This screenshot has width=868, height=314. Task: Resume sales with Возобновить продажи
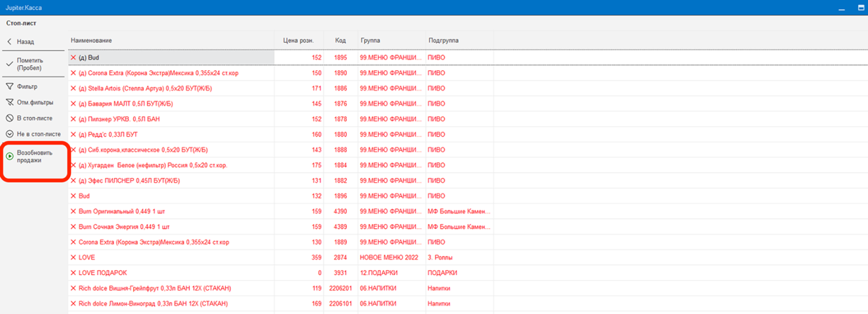34,157
